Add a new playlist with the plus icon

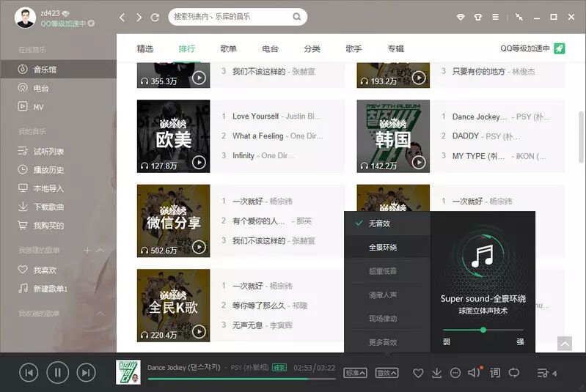point(87,250)
